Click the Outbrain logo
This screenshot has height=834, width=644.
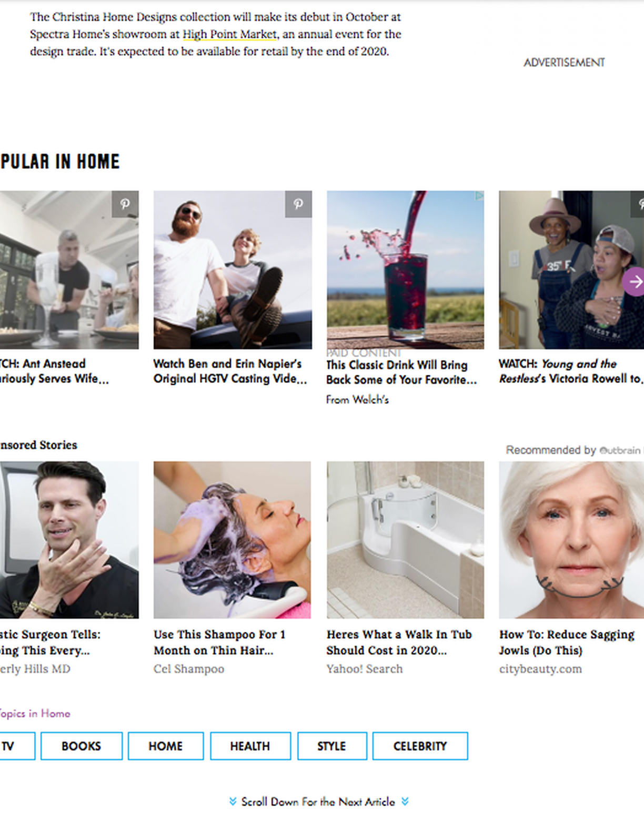tap(620, 450)
